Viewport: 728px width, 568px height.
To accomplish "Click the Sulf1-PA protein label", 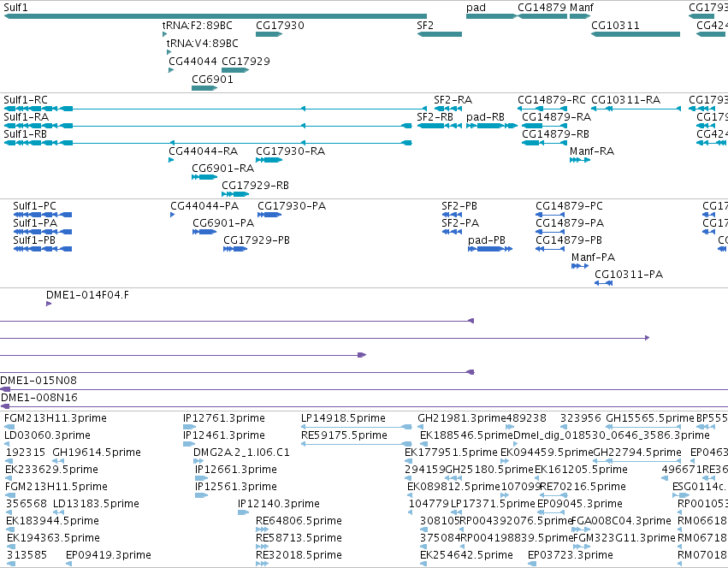I will (35, 223).
